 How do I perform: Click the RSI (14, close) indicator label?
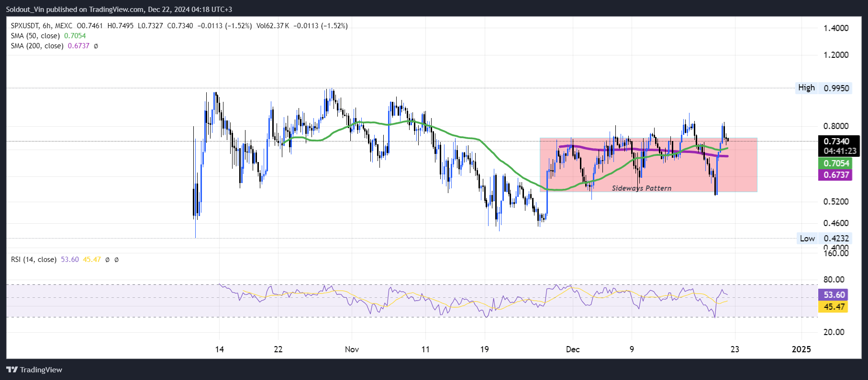tap(34, 260)
